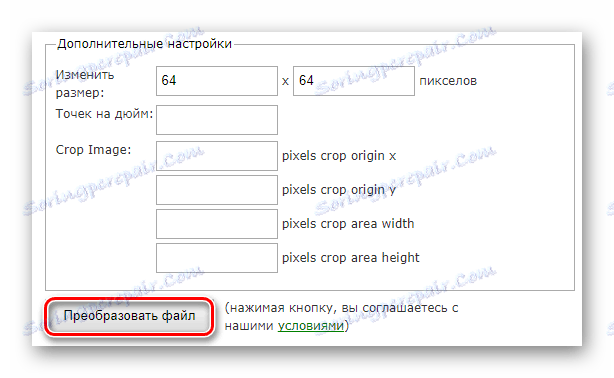Image resolution: width=614 pixels, height=378 pixels.
Task: Click the нажимая кнопку agreement notice text
Action: [x=341, y=317]
